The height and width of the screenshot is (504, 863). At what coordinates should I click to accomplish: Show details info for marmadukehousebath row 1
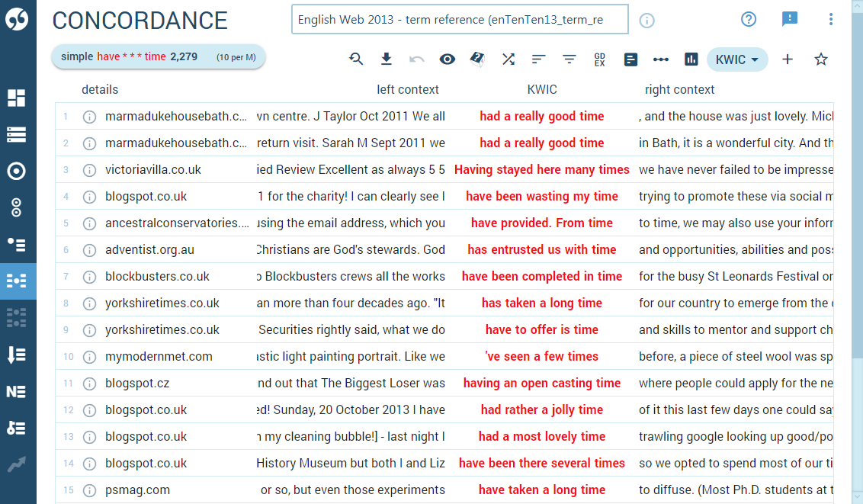pos(89,117)
